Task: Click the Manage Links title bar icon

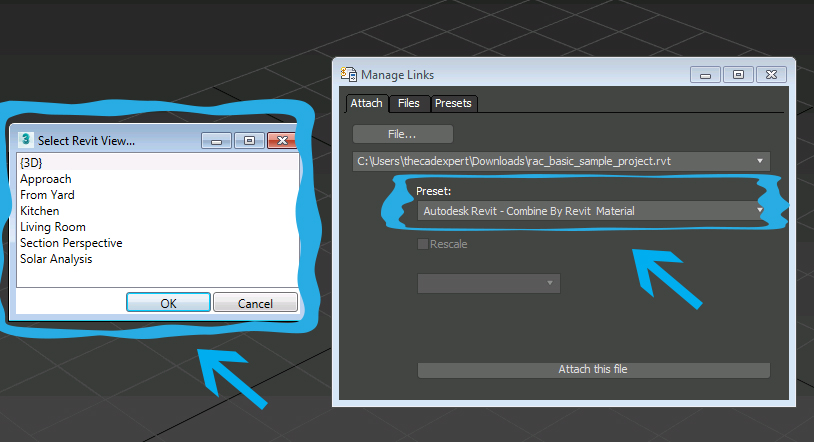Action: (x=348, y=74)
